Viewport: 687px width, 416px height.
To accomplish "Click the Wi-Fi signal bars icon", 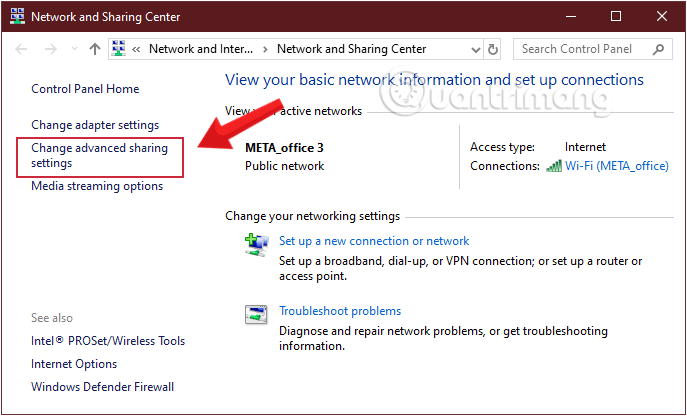I will 554,166.
